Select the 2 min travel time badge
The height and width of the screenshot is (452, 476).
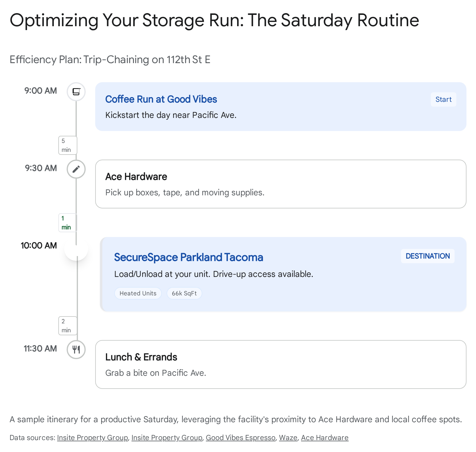click(68, 326)
